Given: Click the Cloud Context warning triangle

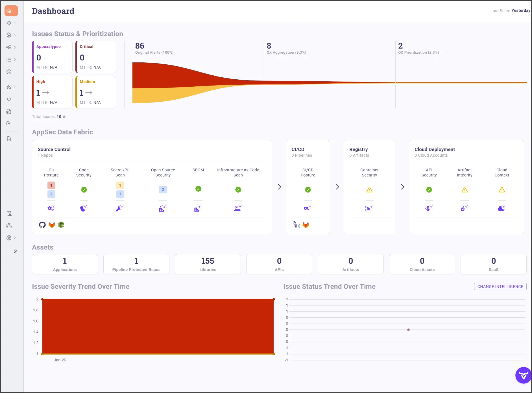Looking at the screenshot, I should 502,189.
